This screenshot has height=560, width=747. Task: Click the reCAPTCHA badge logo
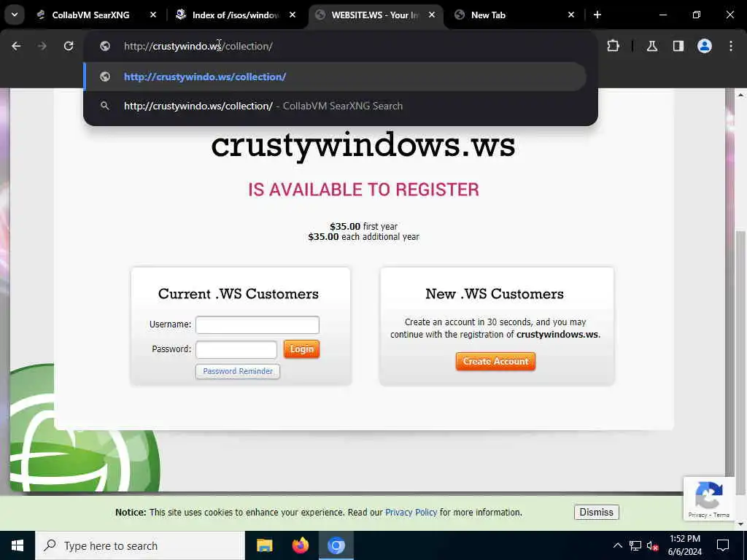pos(709,495)
